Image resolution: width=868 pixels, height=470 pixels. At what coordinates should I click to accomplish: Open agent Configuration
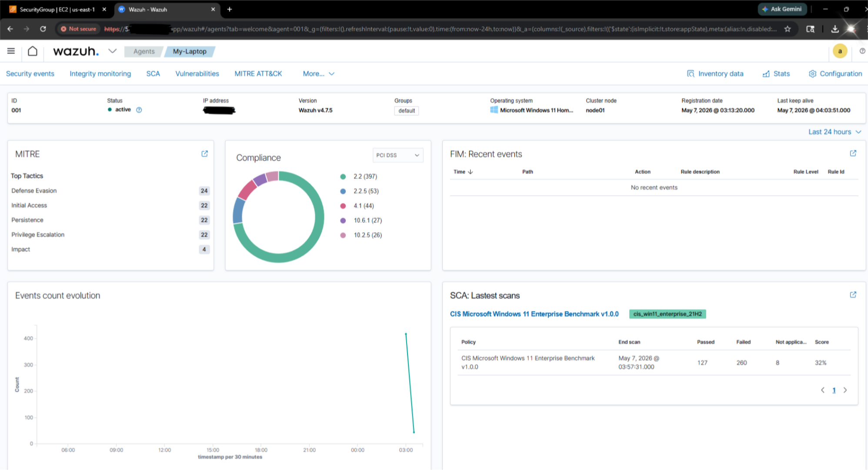835,74
